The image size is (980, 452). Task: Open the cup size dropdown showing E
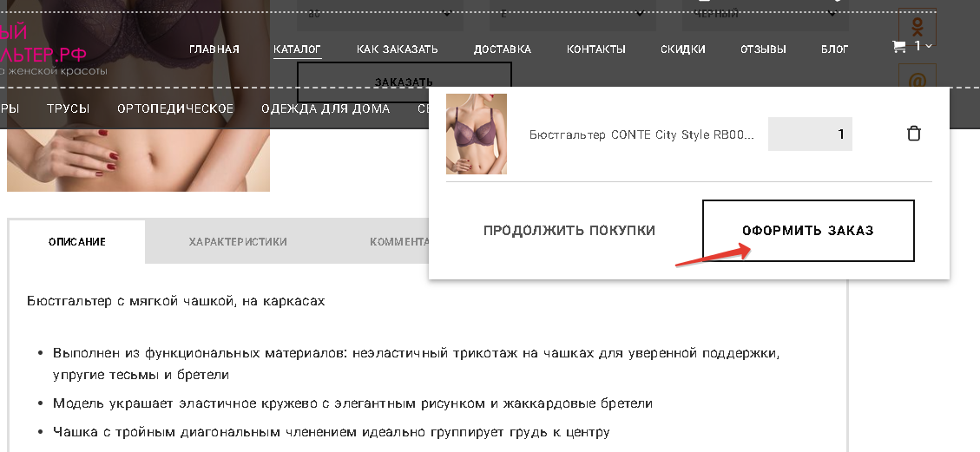click(x=569, y=13)
